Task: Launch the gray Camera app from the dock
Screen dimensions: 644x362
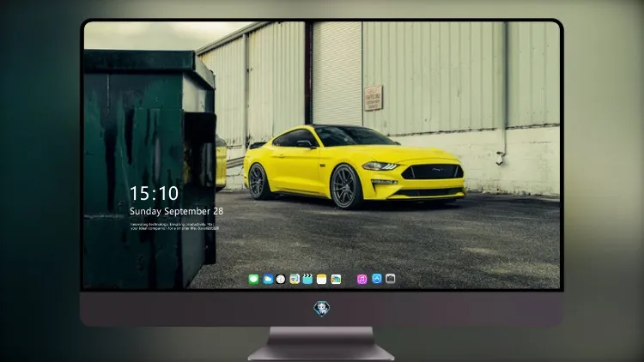Action: (x=390, y=279)
